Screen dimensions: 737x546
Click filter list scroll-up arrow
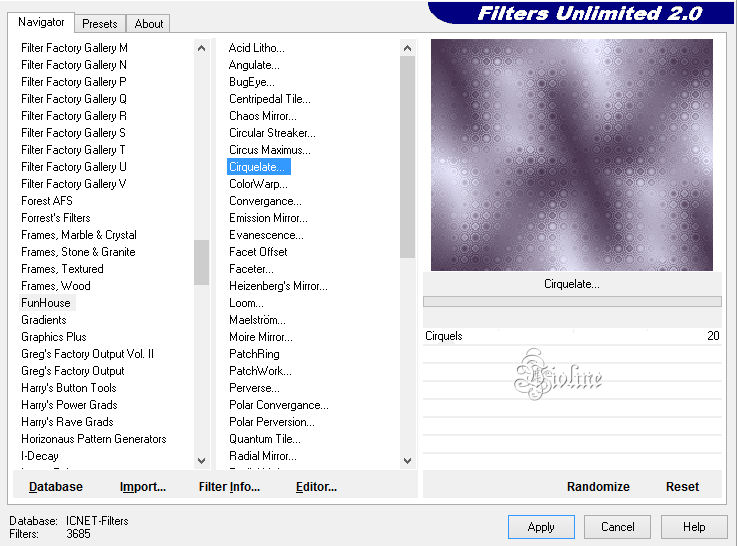click(408, 48)
